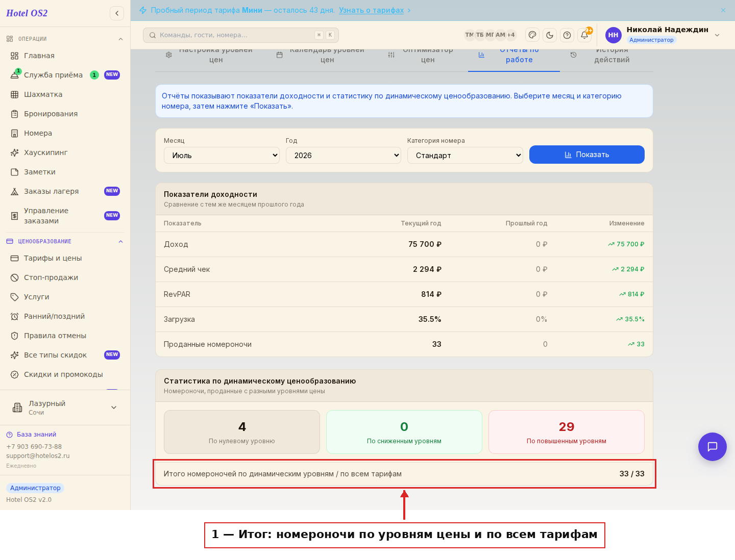The height and width of the screenshot is (560, 735).
Task: Follow the Узнать о тарифах link
Action: pos(371,10)
